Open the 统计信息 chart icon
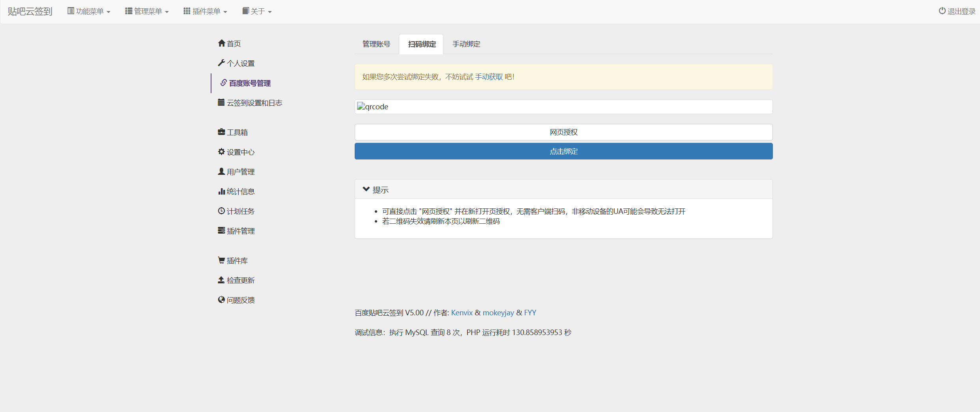The height and width of the screenshot is (412, 980). (221, 191)
